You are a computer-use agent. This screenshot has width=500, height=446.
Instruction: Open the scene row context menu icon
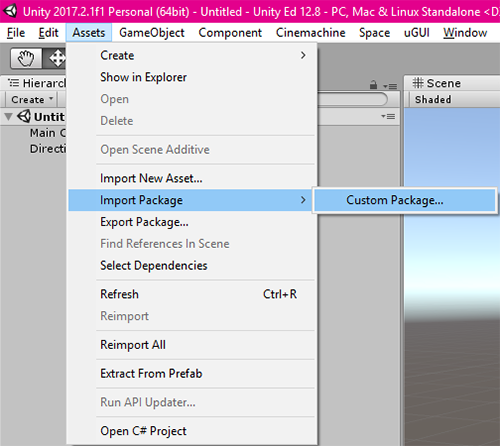388,116
